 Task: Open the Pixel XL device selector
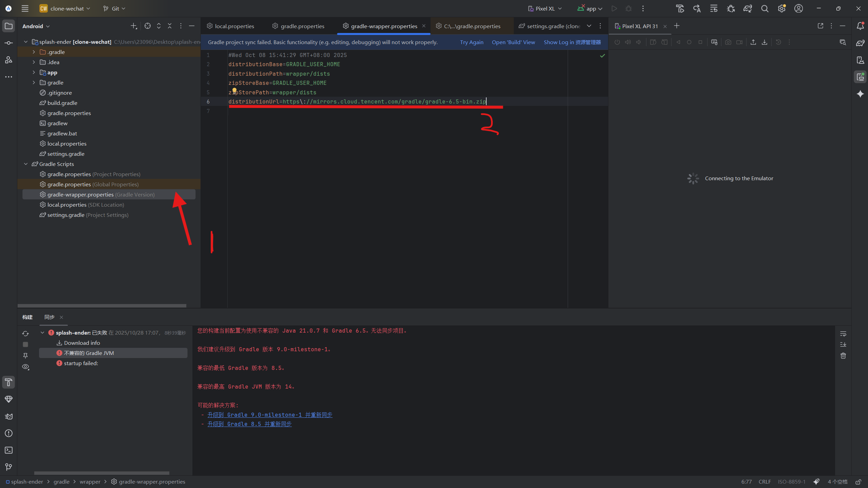tap(545, 8)
